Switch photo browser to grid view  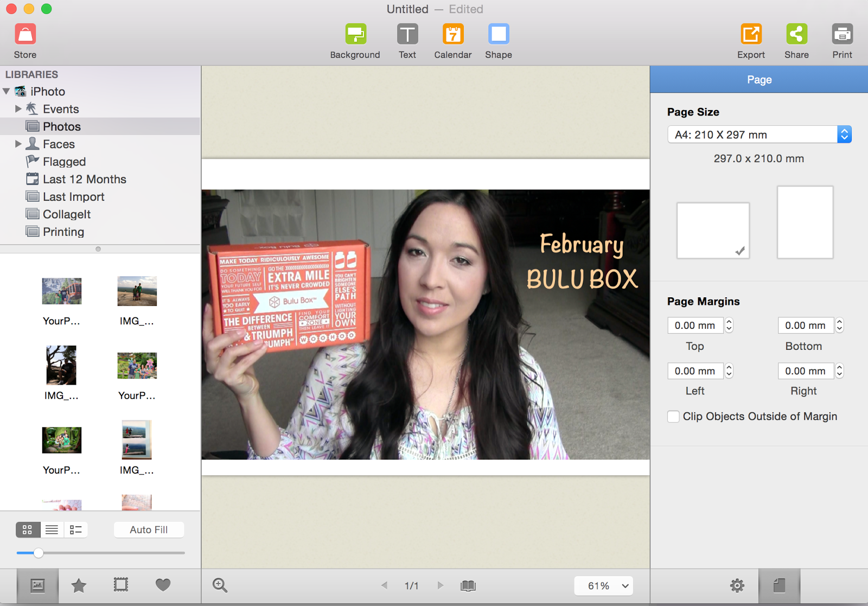[x=28, y=530]
